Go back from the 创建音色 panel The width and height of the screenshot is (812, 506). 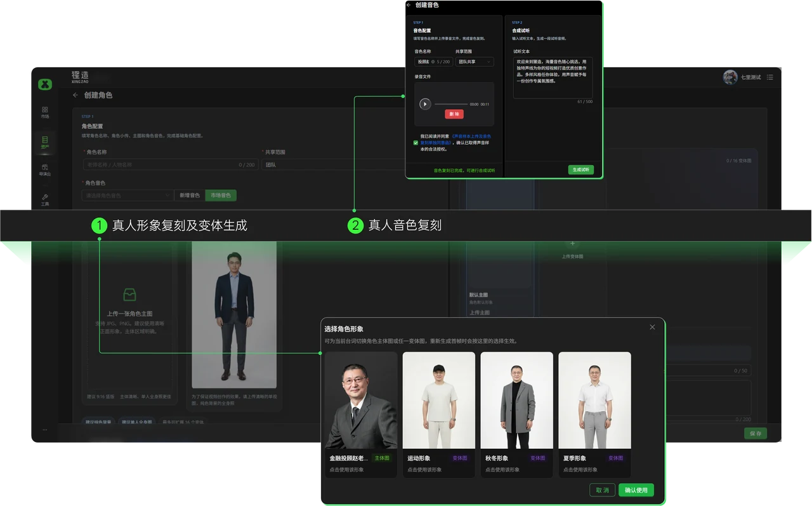tap(409, 5)
